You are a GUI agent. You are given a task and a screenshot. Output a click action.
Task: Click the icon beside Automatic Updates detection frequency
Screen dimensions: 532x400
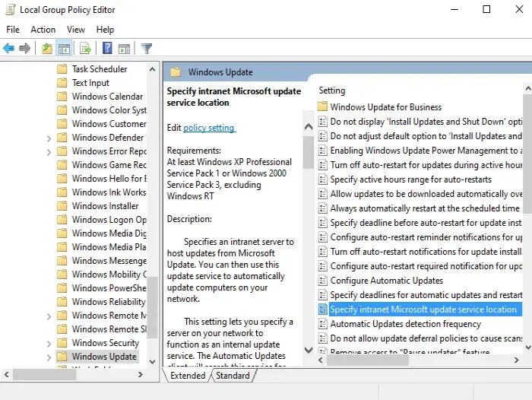pyautogui.click(x=323, y=324)
